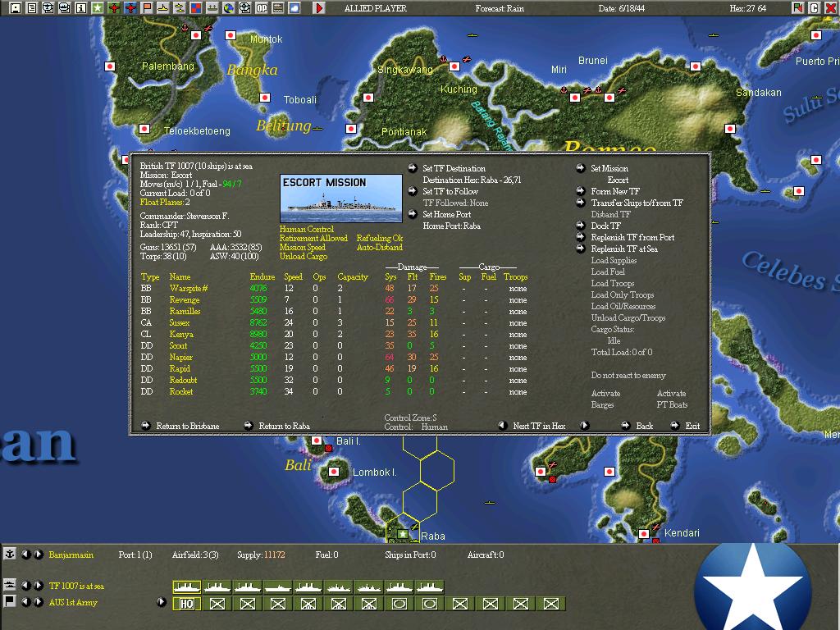840x630 pixels.
Task: Click the orange flag toolbar icon
Action: point(146,8)
